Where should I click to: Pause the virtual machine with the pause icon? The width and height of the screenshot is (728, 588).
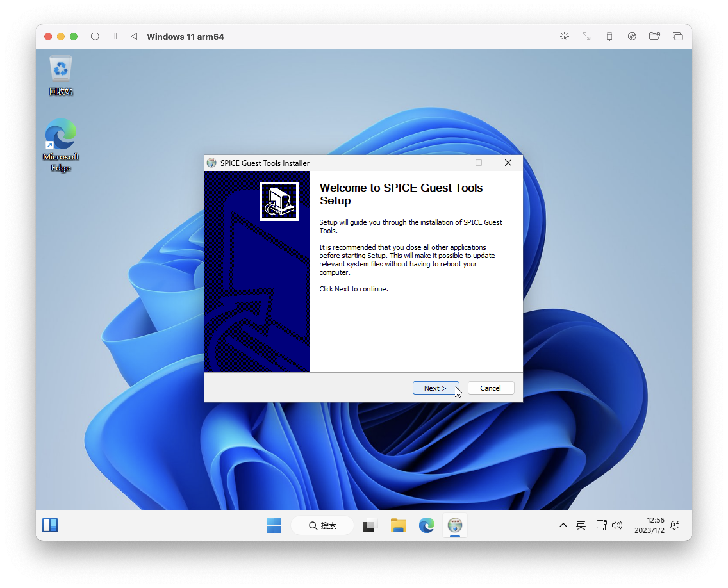click(115, 36)
